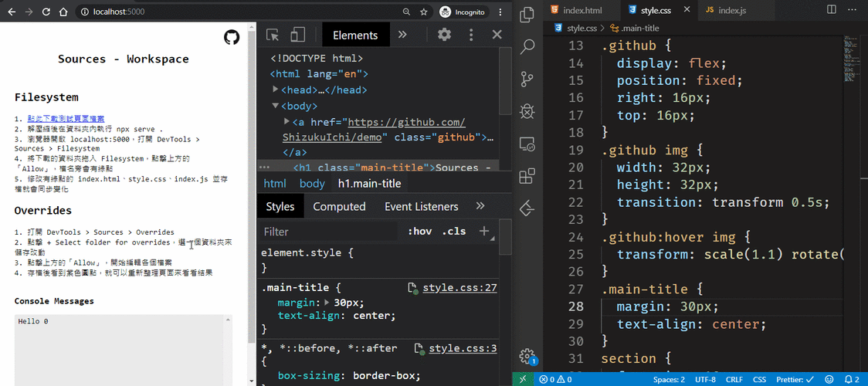Image resolution: width=868 pixels, height=386 pixels.
Task: Open the Computed styles tab
Action: (x=339, y=207)
